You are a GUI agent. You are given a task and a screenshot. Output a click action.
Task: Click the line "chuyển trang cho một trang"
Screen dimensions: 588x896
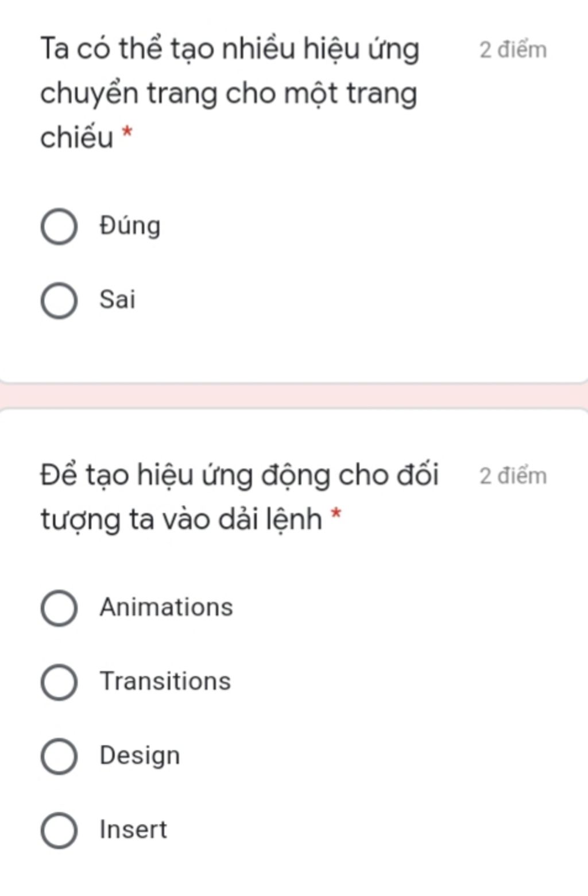click(229, 94)
